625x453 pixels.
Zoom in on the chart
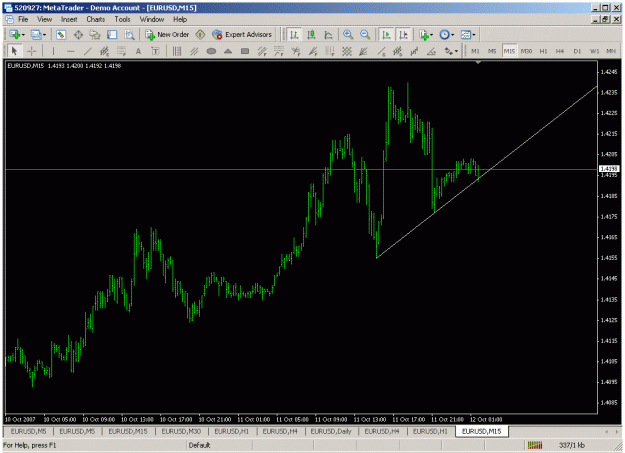pyautogui.click(x=348, y=35)
